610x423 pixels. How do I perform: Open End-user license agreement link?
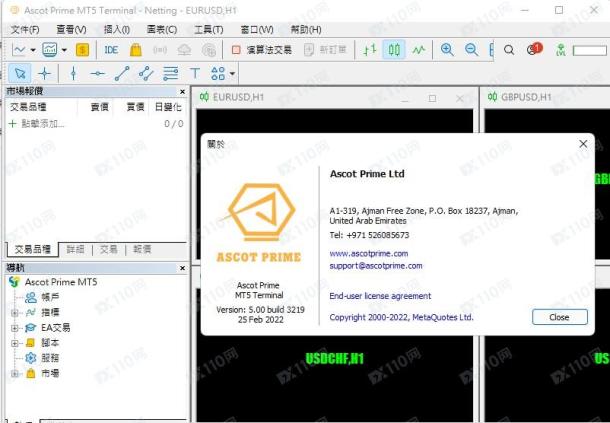point(380,296)
